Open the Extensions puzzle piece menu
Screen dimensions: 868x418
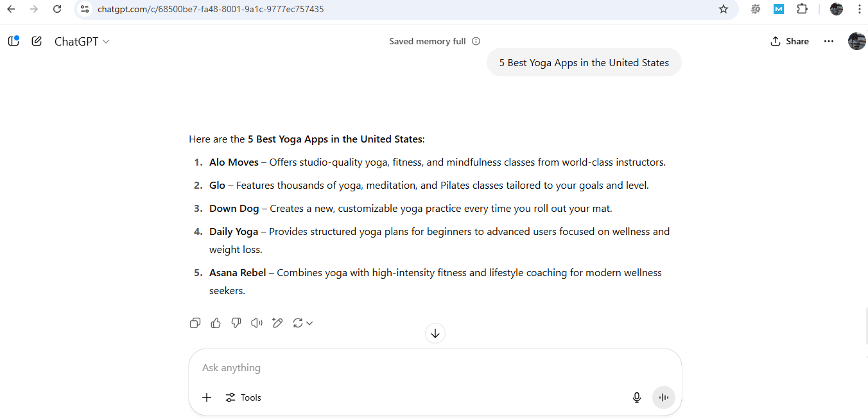pos(802,9)
